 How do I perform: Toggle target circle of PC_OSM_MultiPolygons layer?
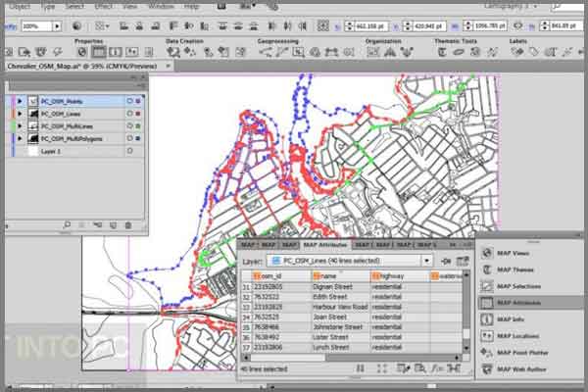[x=131, y=139]
